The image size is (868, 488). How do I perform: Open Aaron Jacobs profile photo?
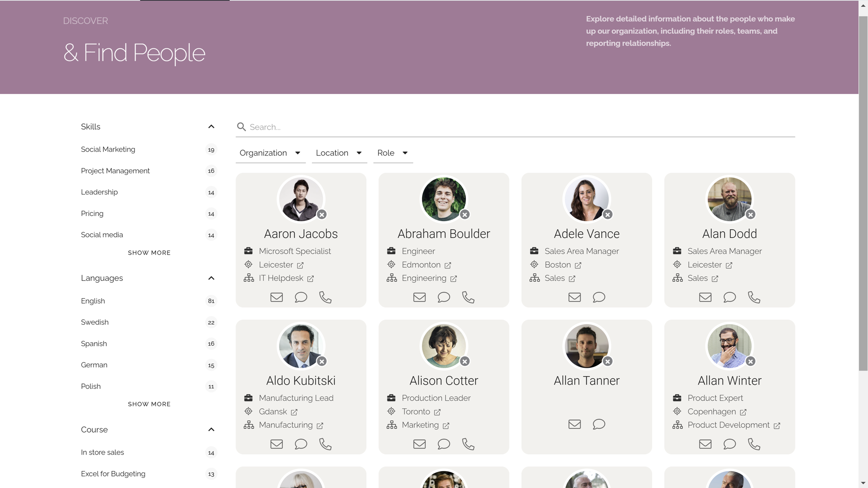tap(301, 199)
